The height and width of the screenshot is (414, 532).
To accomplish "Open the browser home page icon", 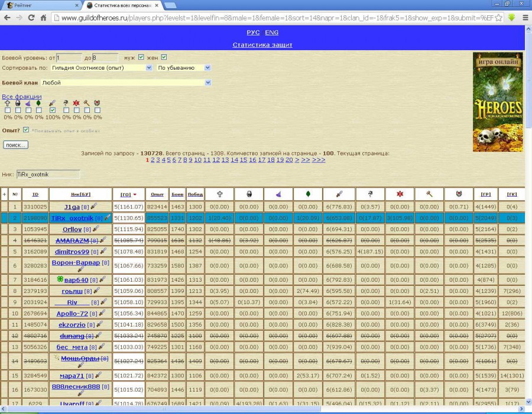I will click(x=43, y=18).
